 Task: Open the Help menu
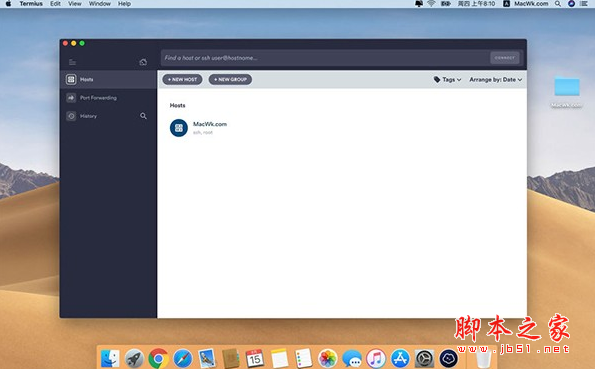(x=124, y=4)
